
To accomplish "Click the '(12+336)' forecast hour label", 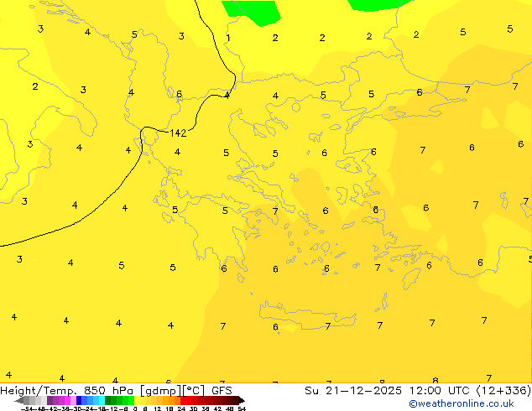I will point(503,391).
